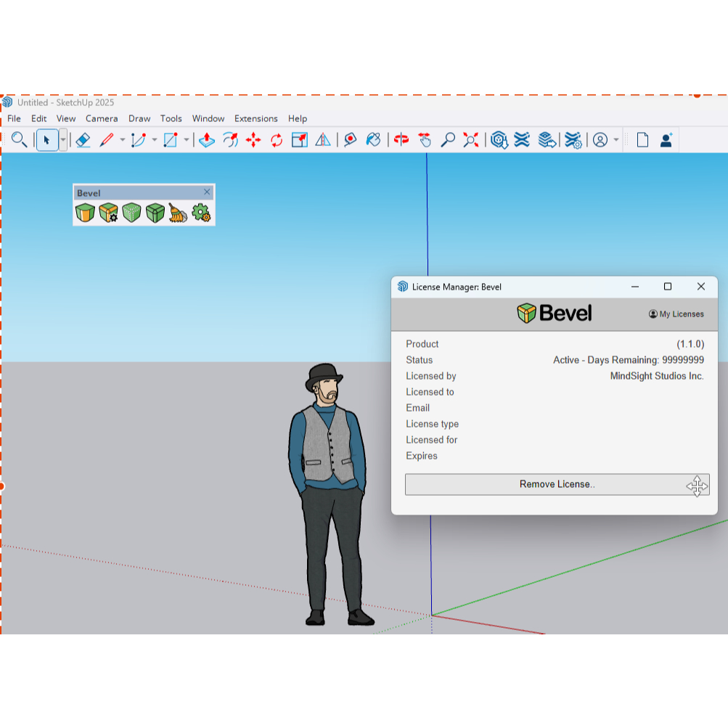Choose the Orbit camera tool
728x728 pixels.
pos(401,140)
